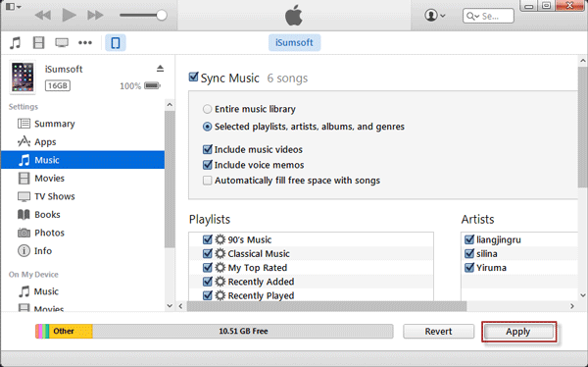
Task: Click the Books open-book icon
Action: (24, 215)
